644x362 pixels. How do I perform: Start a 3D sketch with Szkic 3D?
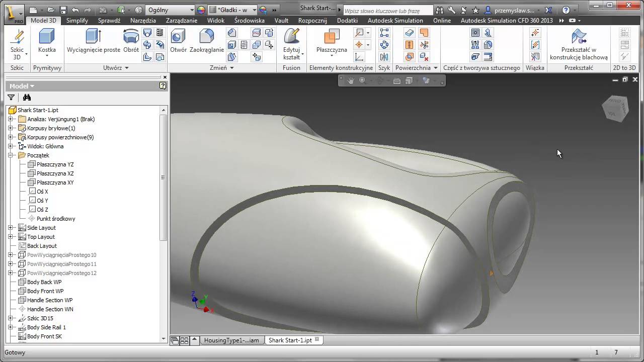click(17, 44)
